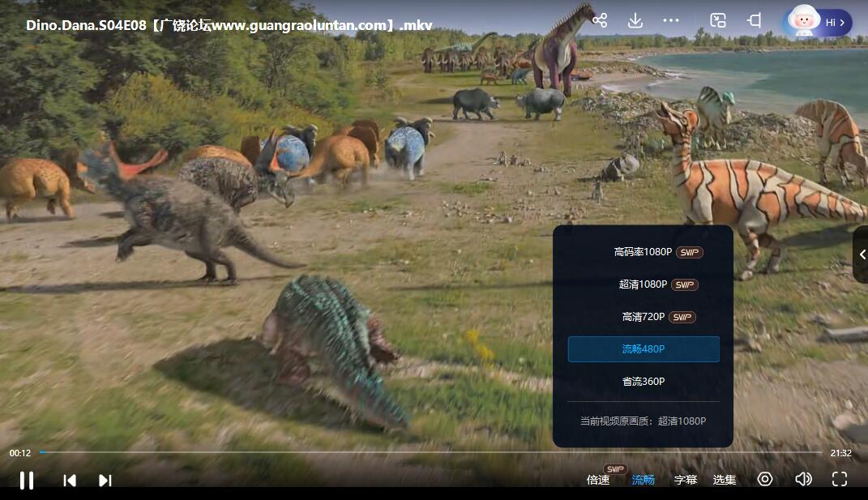The image size is (868, 500).
Task: Open the 字幕 subtitle settings
Action: click(x=686, y=480)
